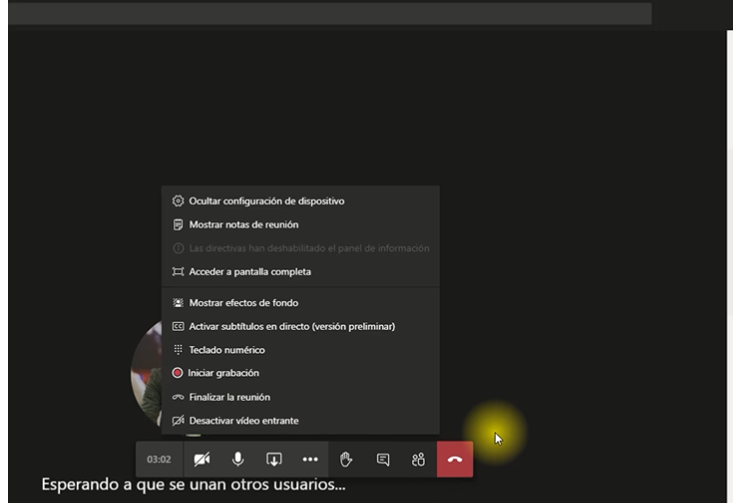Open the more actions ellipsis button
Image resolution: width=733 pixels, height=503 pixels.
click(x=310, y=460)
